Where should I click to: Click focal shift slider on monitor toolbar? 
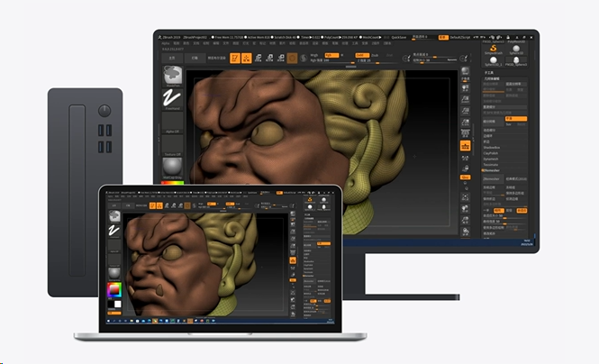coord(435,55)
